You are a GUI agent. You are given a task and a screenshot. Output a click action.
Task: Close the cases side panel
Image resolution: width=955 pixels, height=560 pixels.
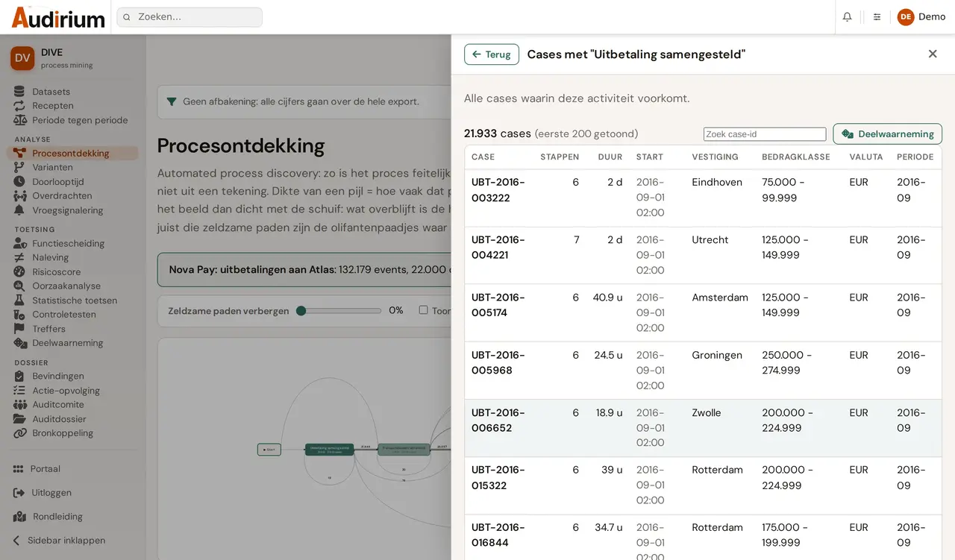click(933, 54)
